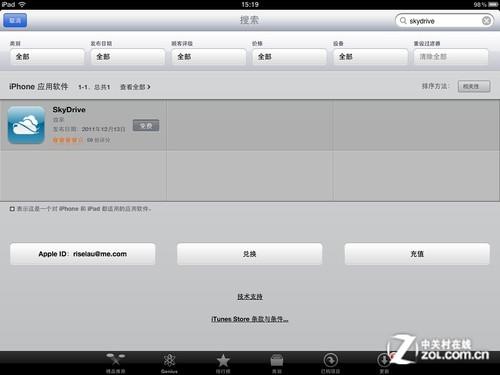
Task: Clear search text with the X icon
Action: [486, 21]
